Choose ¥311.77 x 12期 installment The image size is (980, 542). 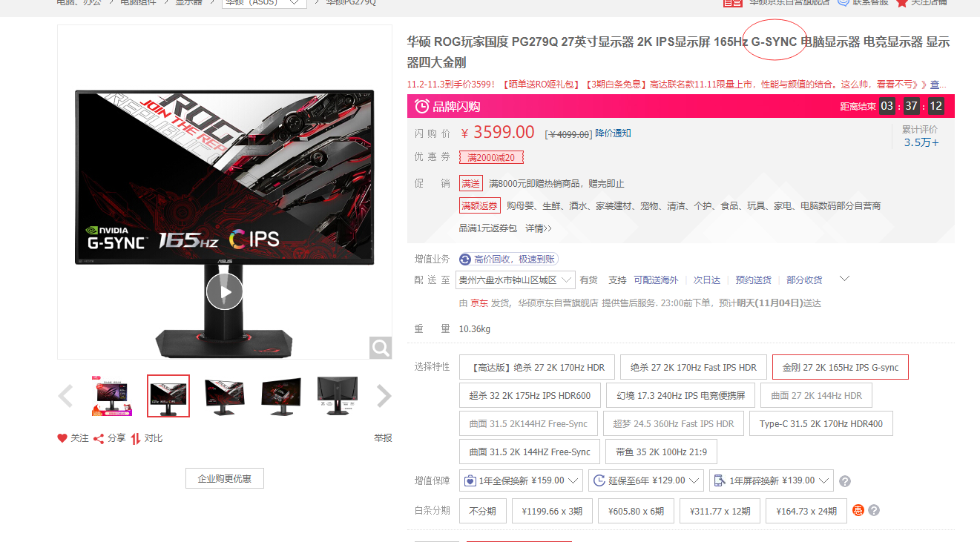[720, 511]
